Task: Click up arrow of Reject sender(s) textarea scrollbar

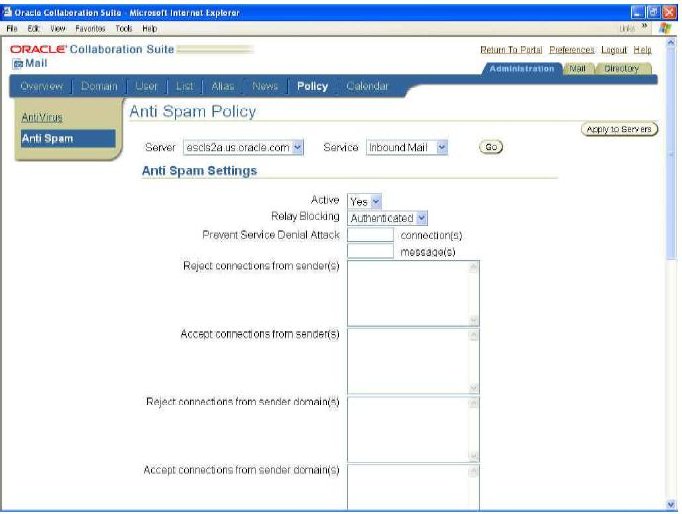Action: [x=474, y=267]
